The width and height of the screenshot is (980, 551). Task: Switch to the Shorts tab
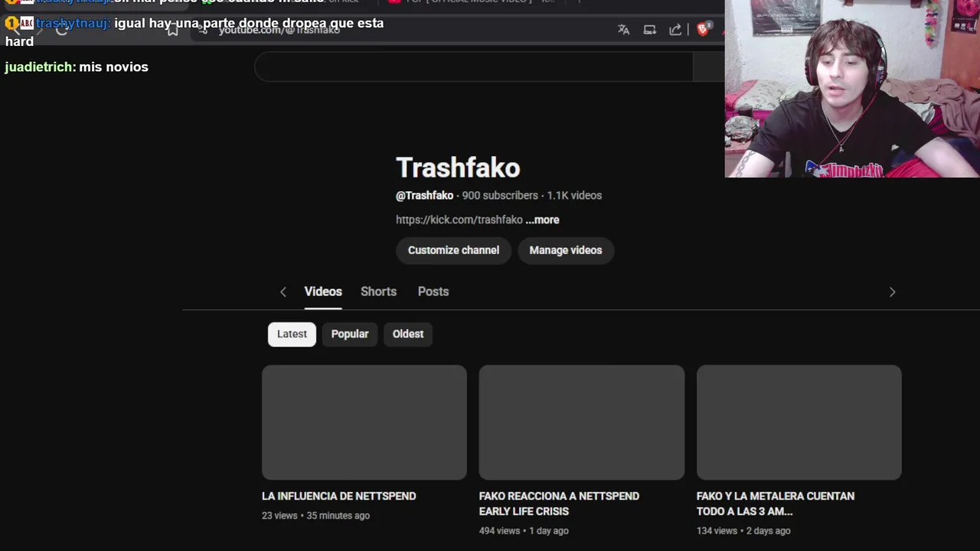tap(378, 292)
